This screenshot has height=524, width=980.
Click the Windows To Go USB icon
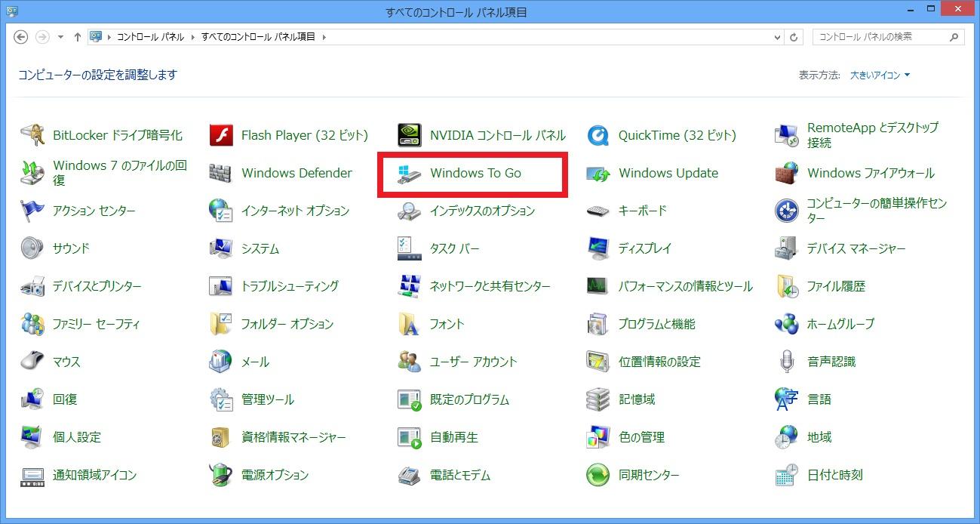click(x=409, y=173)
